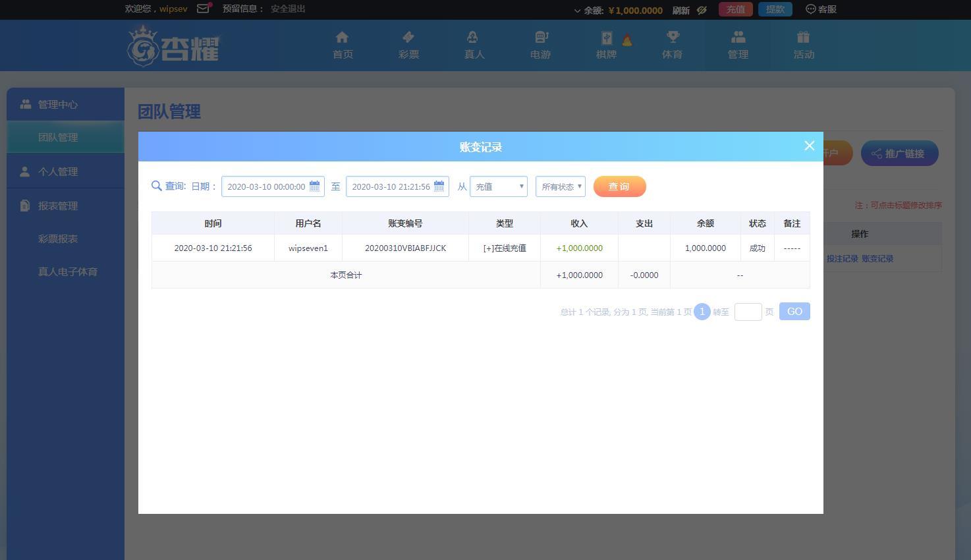Open the mail inbox envelope icon

tap(204, 9)
